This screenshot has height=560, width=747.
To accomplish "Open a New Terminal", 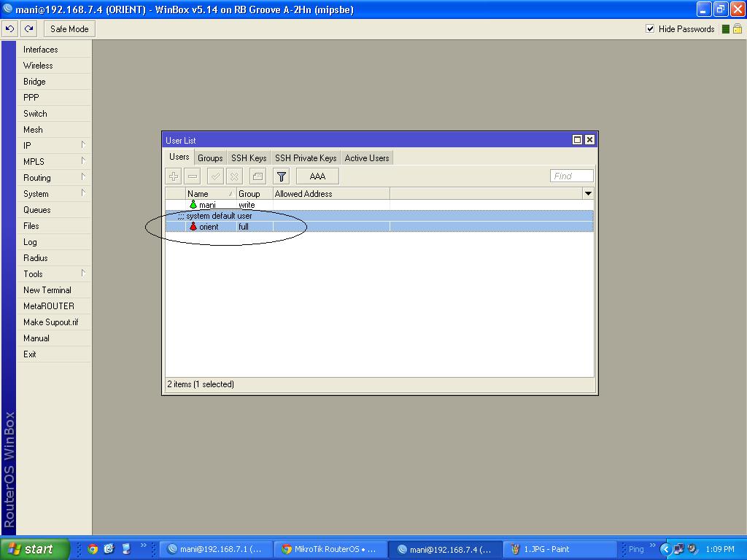I will tap(53, 290).
